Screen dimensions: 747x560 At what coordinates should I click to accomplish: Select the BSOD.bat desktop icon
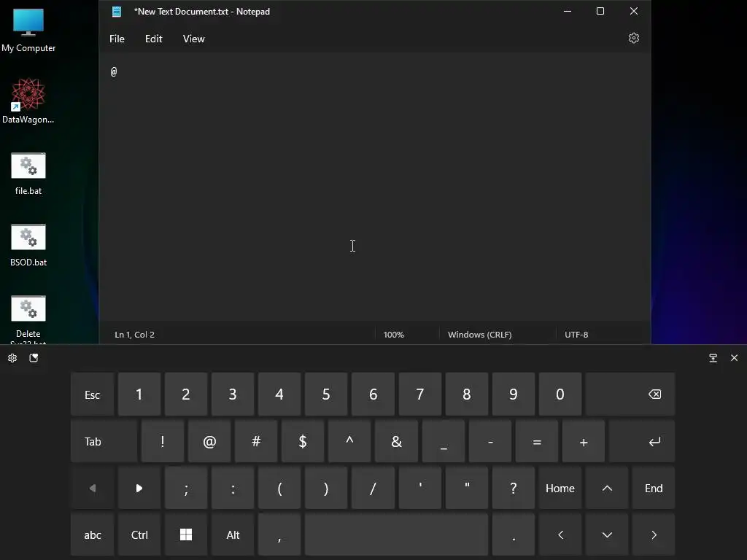(28, 245)
